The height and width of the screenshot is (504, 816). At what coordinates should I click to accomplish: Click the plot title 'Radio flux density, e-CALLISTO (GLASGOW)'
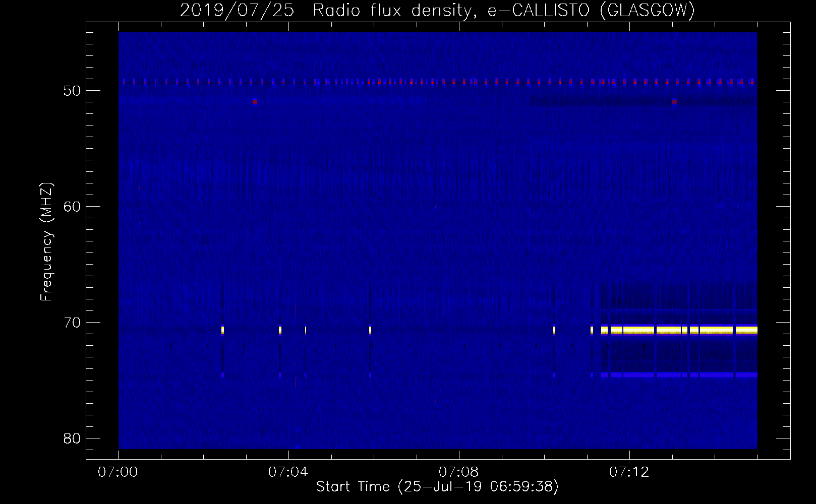point(504,10)
